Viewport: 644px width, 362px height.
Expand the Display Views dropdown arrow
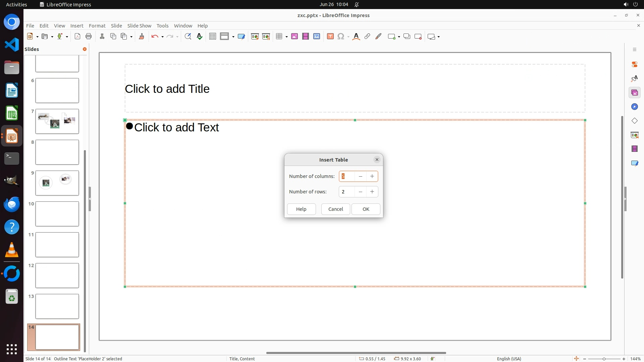pos(233,37)
